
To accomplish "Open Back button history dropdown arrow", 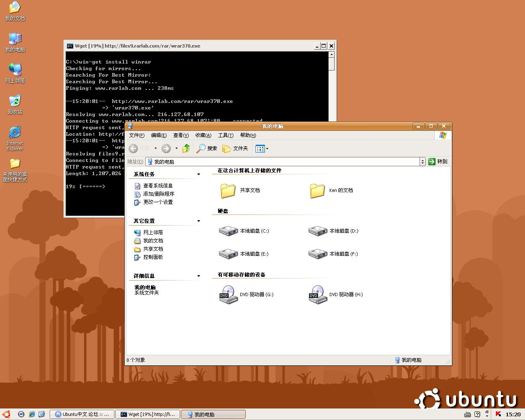I will point(155,148).
